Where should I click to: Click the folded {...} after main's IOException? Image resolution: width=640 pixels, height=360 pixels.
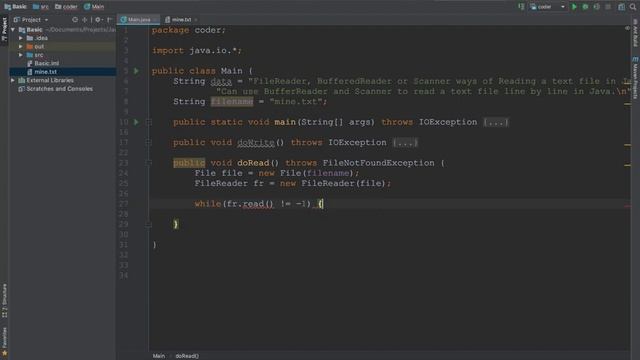(x=496, y=122)
